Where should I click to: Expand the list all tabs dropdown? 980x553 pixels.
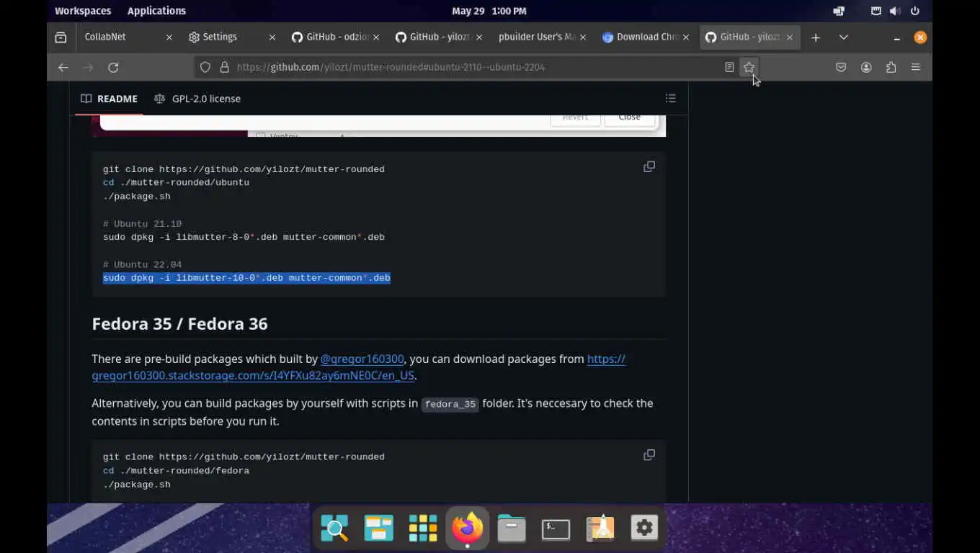(x=844, y=37)
